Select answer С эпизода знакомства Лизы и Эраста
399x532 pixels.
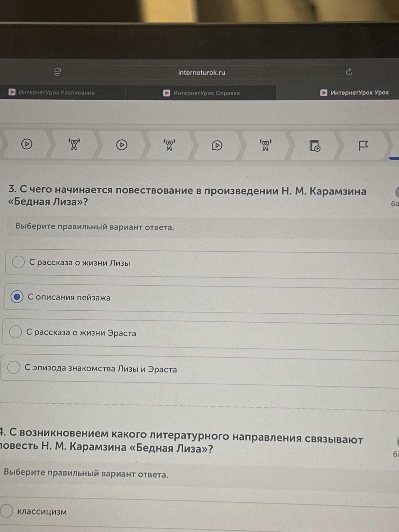pos(200,370)
